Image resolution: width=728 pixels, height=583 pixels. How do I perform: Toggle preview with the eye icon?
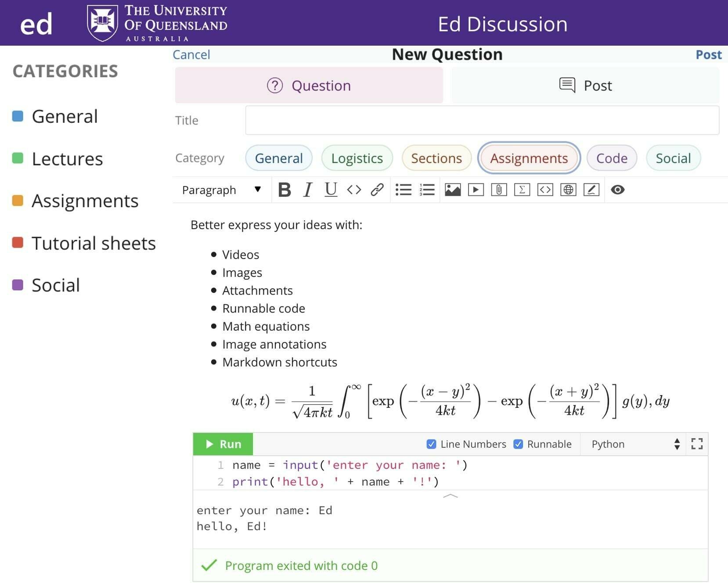pyautogui.click(x=618, y=190)
